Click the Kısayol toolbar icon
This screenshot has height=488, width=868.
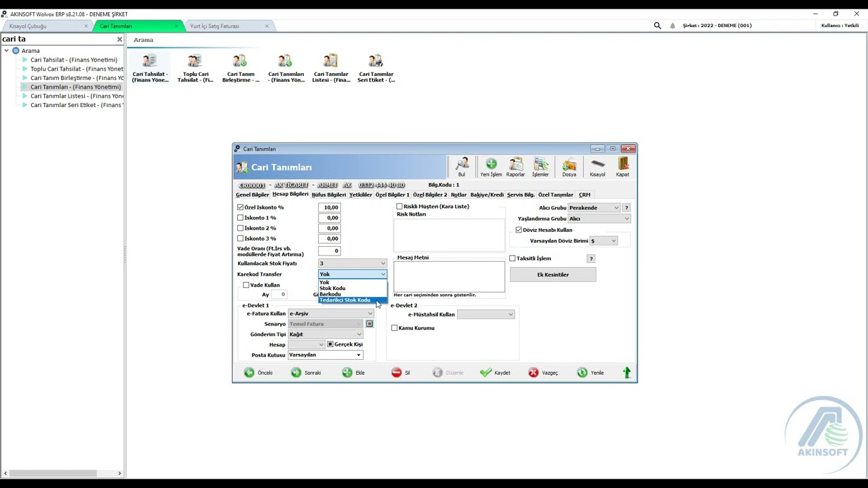[x=597, y=167]
